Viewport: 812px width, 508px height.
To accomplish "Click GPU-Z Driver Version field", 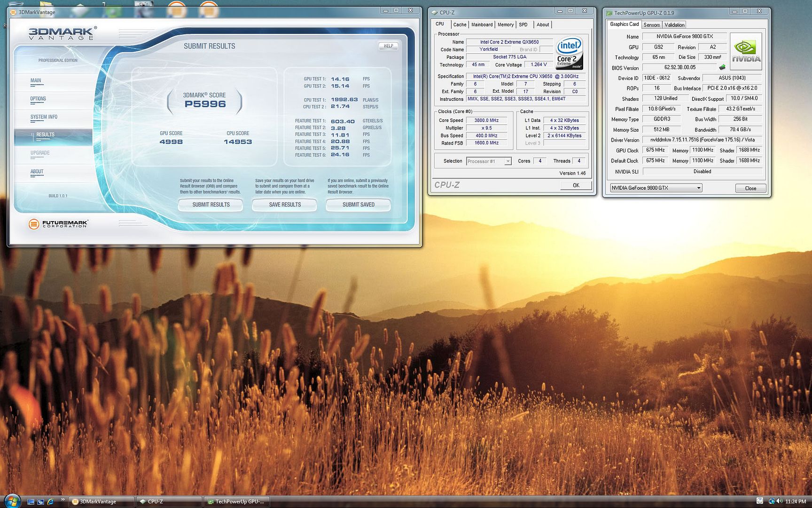I will coord(702,140).
